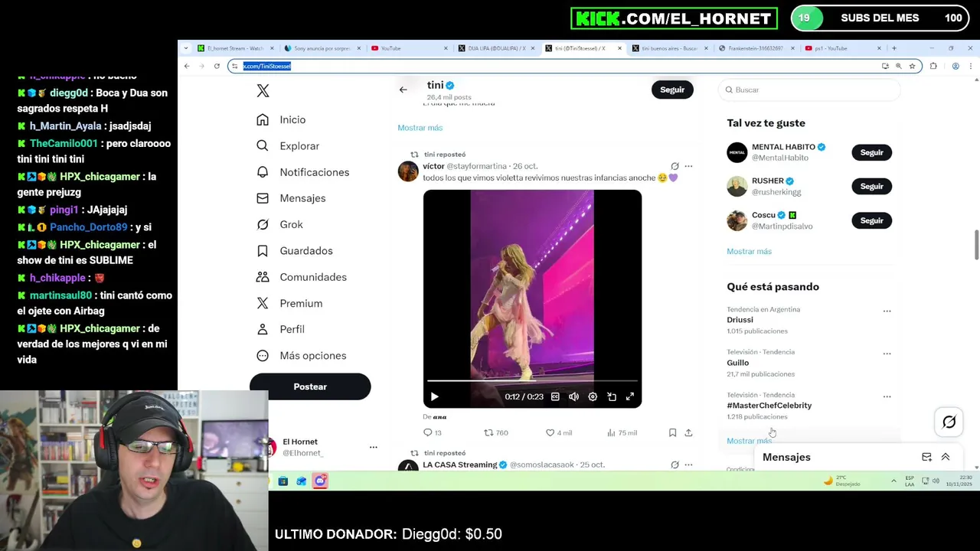Screen dimensions: 980x551
Task: Seek in the video progress bar
Action: [532, 380]
